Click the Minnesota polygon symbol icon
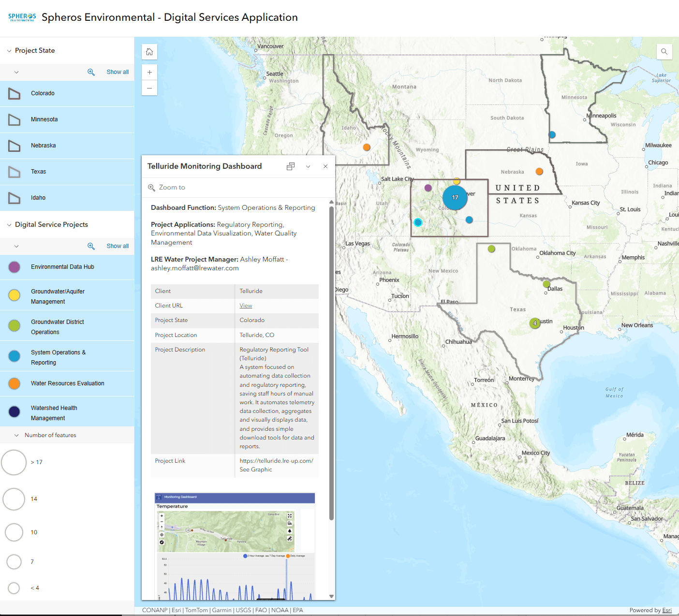Viewport: 679px width, 616px height. coord(15,120)
